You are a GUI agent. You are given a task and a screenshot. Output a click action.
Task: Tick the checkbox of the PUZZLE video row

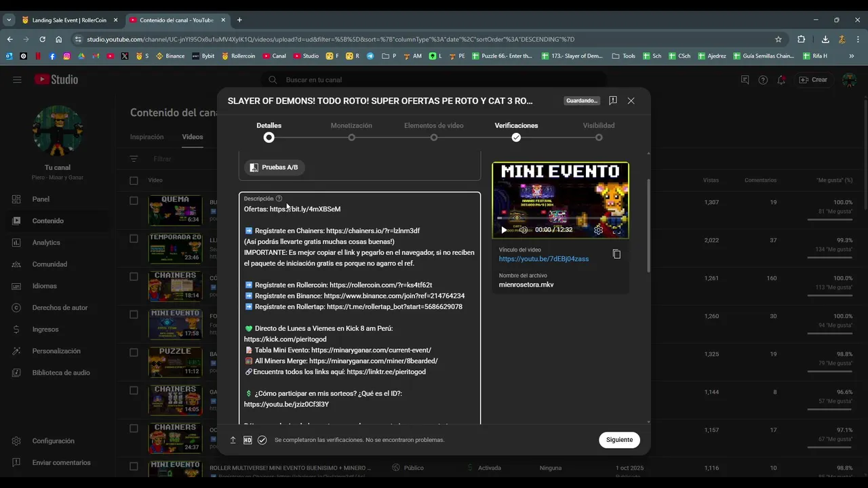pos(134,352)
